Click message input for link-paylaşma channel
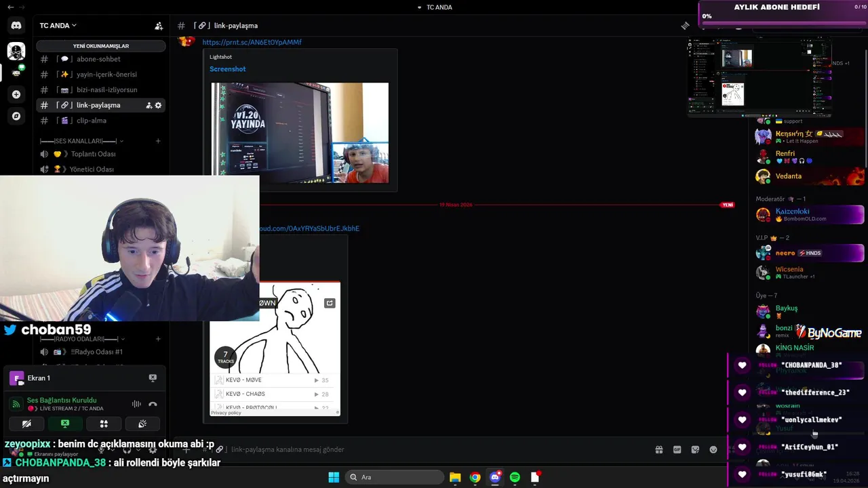The image size is (868, 488). [x=434, y=449]
